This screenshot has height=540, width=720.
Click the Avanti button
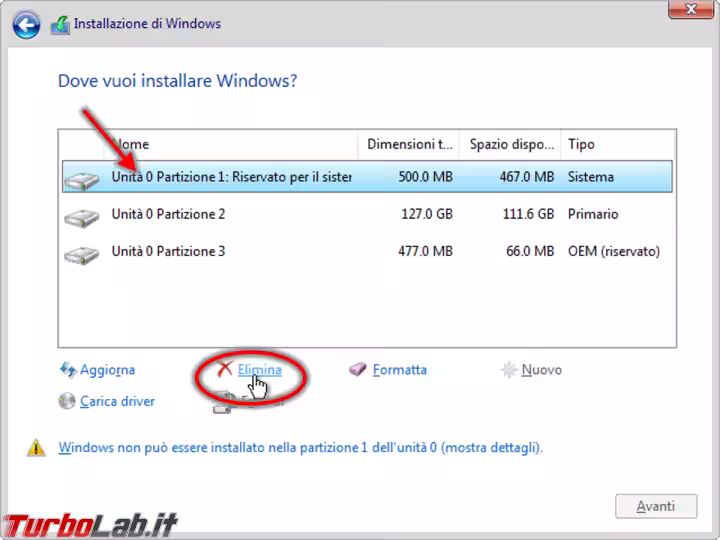pyautogui.click(x=656, y=506)
